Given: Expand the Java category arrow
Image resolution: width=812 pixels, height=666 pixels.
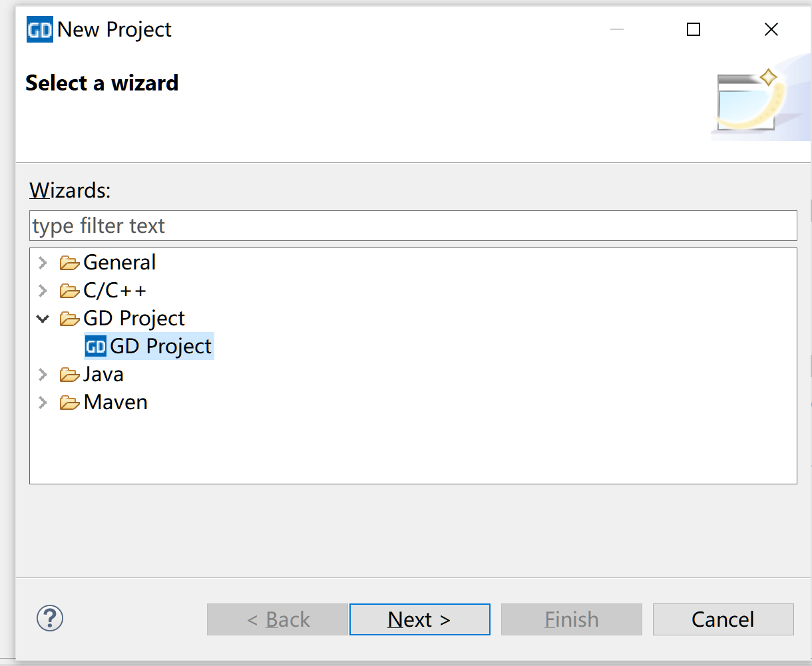Looking at the screenshot, I should click(43, 375).
